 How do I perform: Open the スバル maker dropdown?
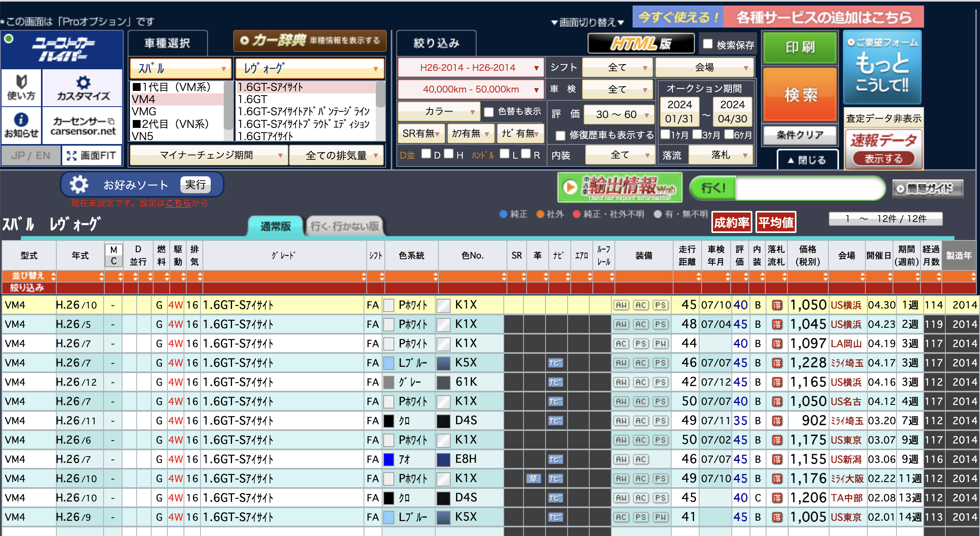180,68
